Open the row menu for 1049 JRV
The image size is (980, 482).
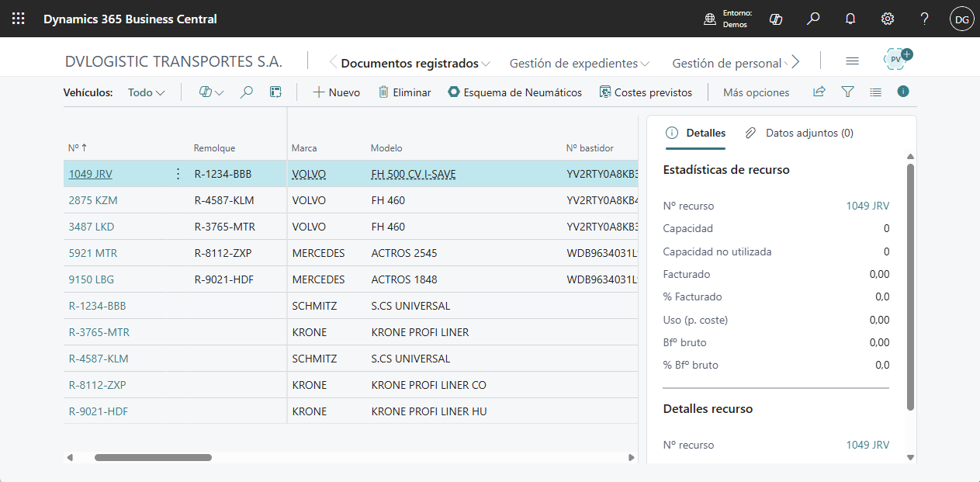(x=178, y=174)
